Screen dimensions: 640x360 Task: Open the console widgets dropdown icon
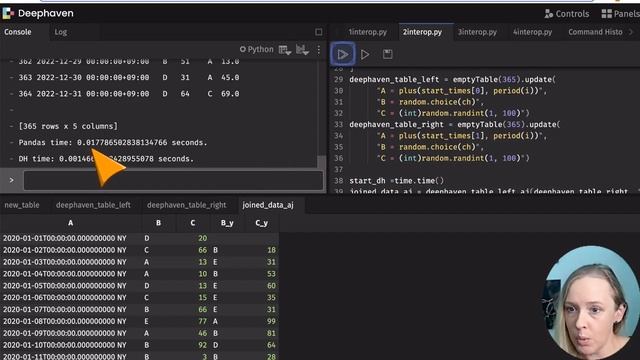point(302,50)
